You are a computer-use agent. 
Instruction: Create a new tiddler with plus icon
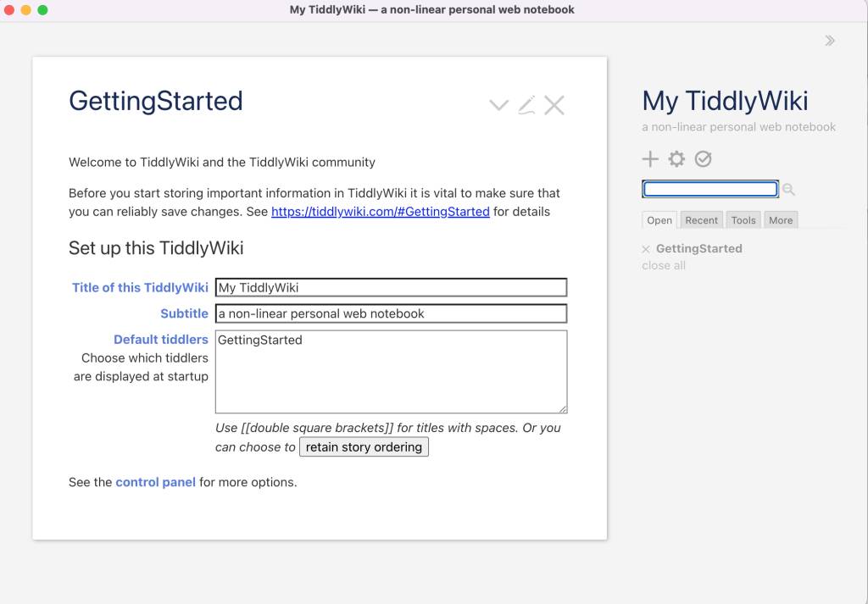[650, 159]
